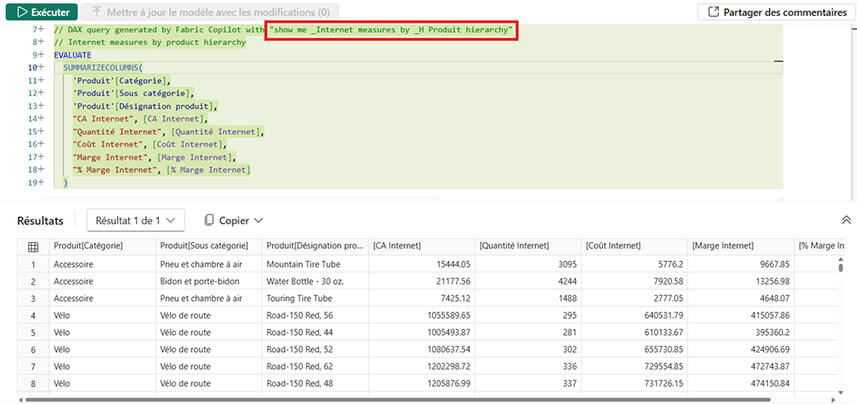857x404 pixels.
Task: Select the [Marge Internet] column header
Action: pyautogui.click(x=740, y=246)
